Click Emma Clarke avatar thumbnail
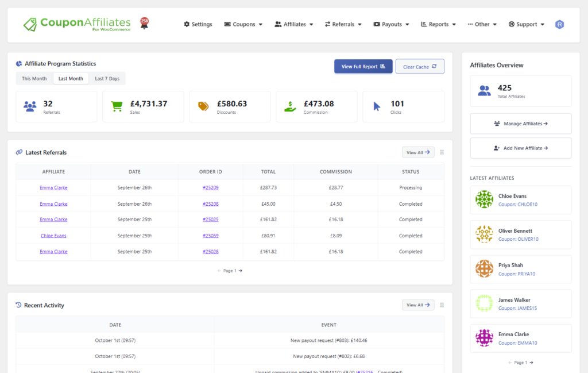The height and width of the screenshot is (373, 588). click(x=484, y=338)
